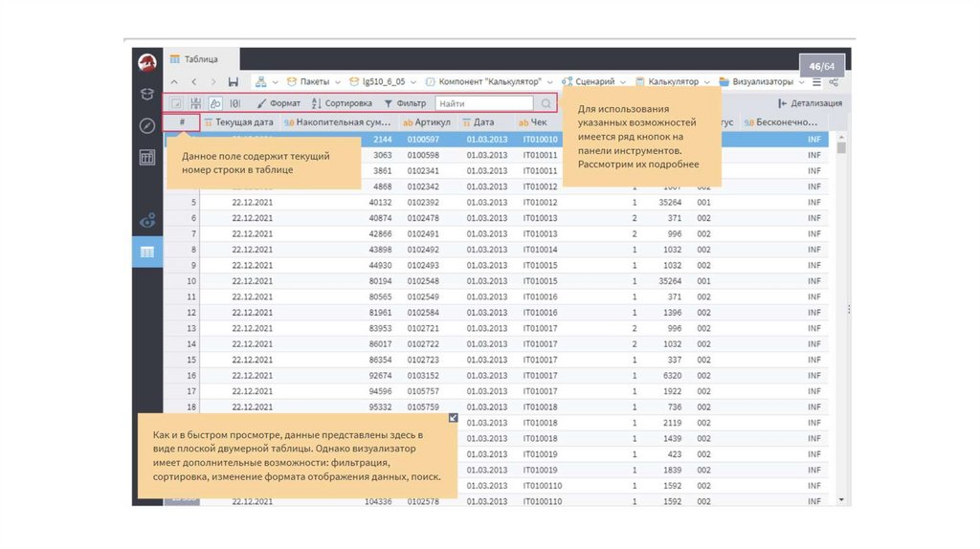This screenshot has width=980, height=549.
Task: Click the Детализация button
Action: click(810, 103)
